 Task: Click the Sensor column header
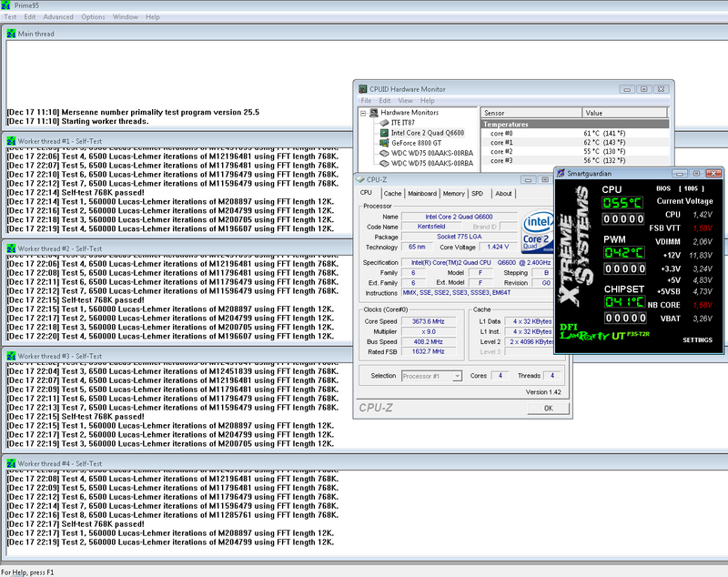(531, 113)
